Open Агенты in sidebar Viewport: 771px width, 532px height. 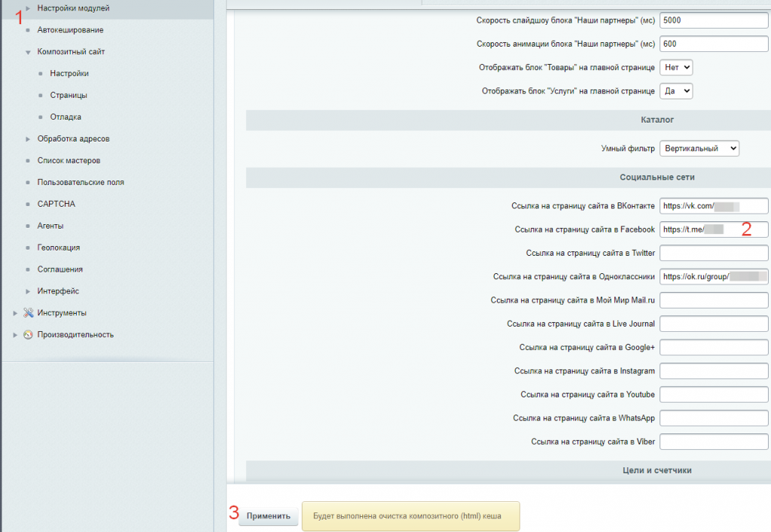(x=50, y=226)
